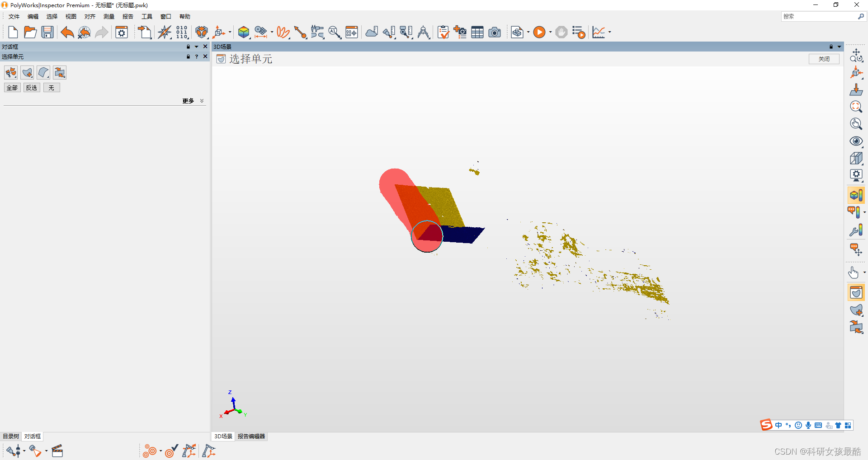Screen dimensions: 868x460
Task: Activate the zoom tool on the right sidebar
Action: coord(855,107)
